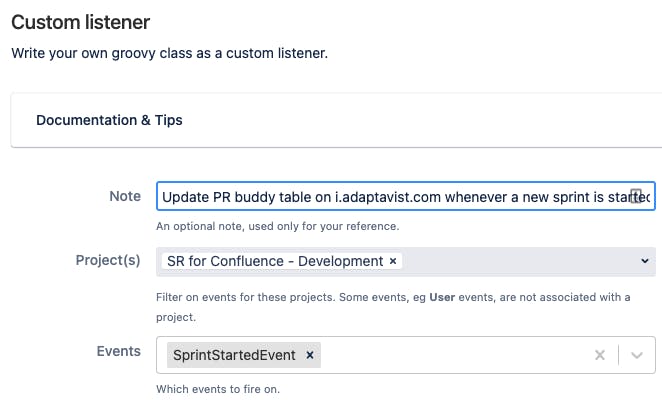This screenshot has height=400, width=662.
Task: Clear all selected events
Action: (x=600, y=355)
